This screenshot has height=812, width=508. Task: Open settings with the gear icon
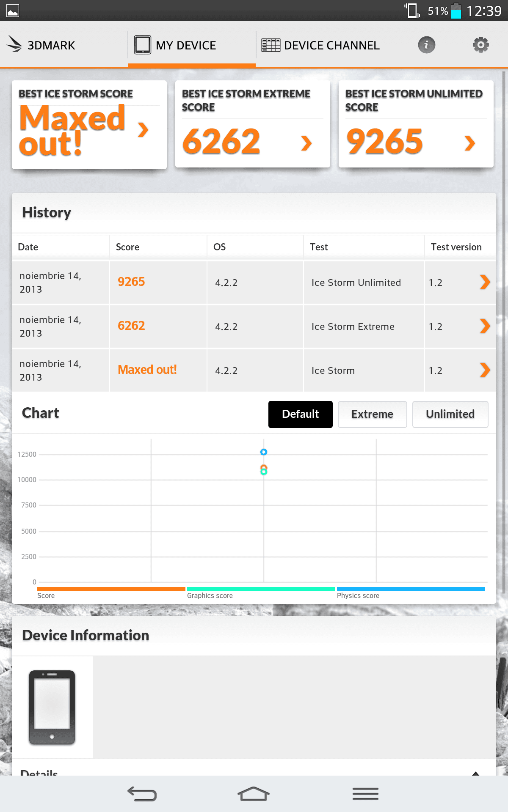click(x=480, y=45)
